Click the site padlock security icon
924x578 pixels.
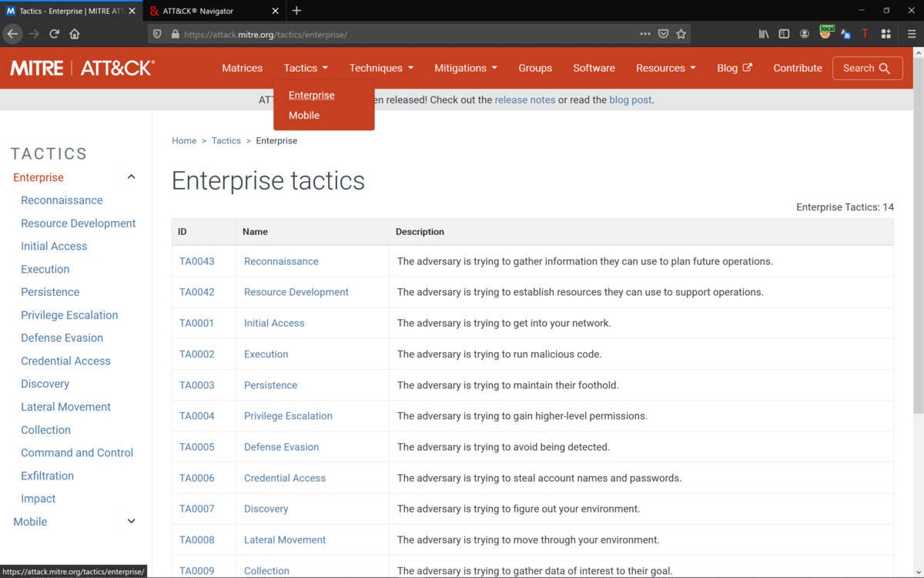pos(176,34)
